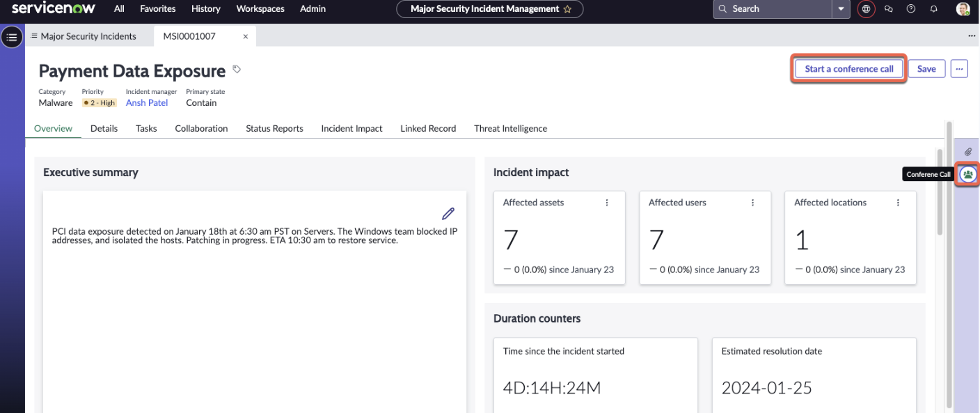Edit the executive summary with pencil icon
Screen dimensions: 980x413
(448, 213)
